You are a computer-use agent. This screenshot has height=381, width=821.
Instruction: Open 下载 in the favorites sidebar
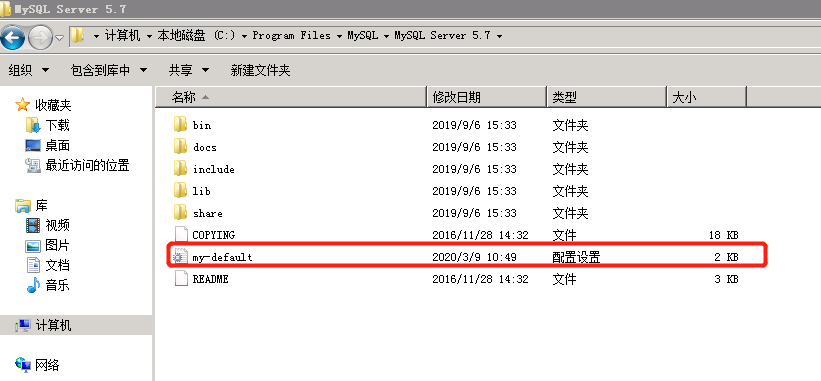[57, 125]
